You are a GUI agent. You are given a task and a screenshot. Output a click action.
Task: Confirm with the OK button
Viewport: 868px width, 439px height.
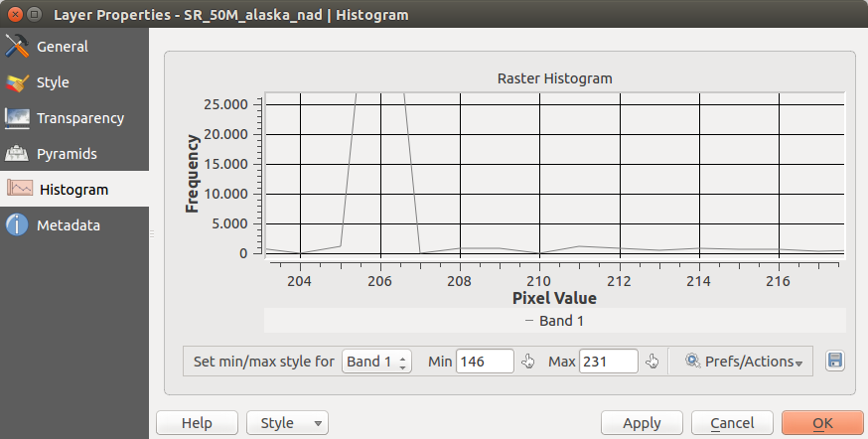(822, 423)
